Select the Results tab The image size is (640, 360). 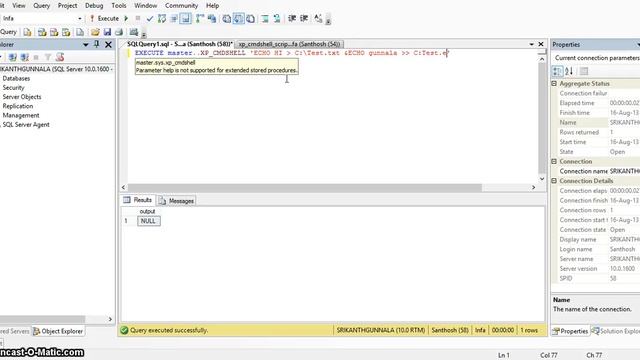click(x=138, y=200)
